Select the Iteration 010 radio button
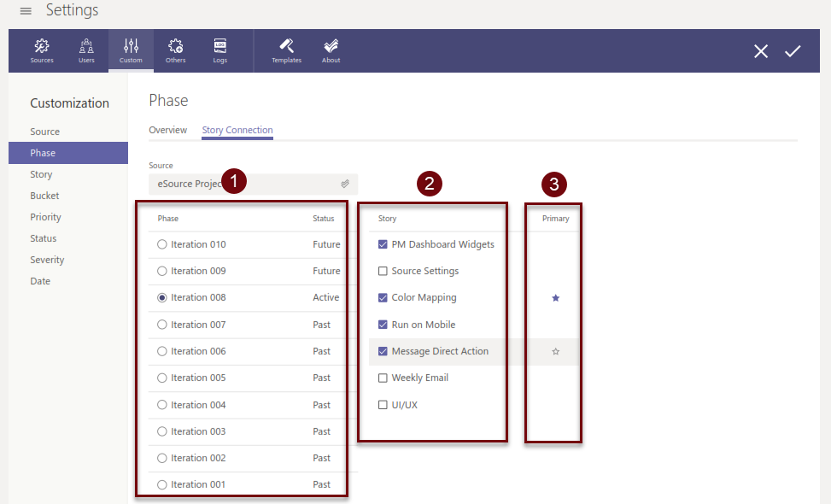 pos(162,244)
